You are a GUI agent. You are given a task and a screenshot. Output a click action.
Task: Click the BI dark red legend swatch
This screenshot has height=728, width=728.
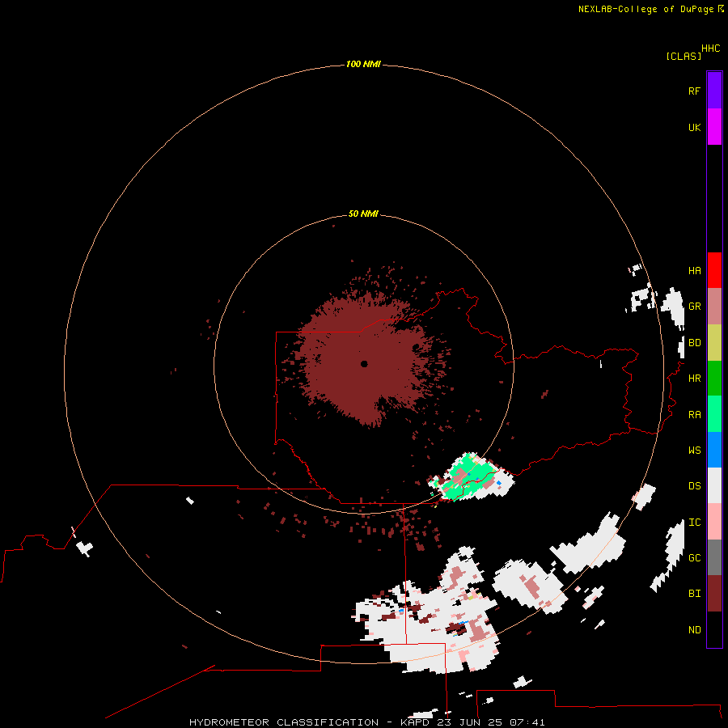[714, 594]
